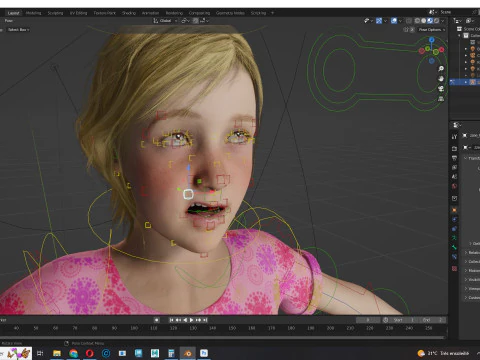Jump to the timeline start frame
This screenshot has height=360, width=480.
(171, 320)
